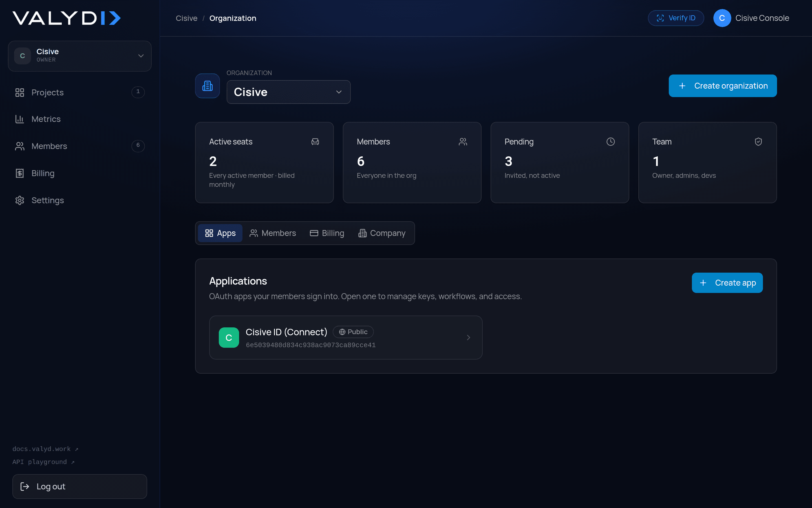Screen dimensions: 812x508
Task: Open Metrics in the sidebar
Action: [x=80, y=119]
